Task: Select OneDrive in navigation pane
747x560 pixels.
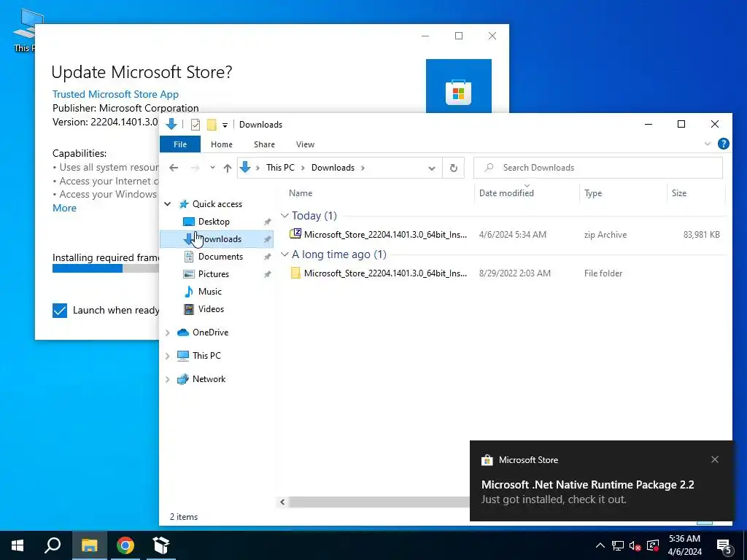Action: [211, 332]
